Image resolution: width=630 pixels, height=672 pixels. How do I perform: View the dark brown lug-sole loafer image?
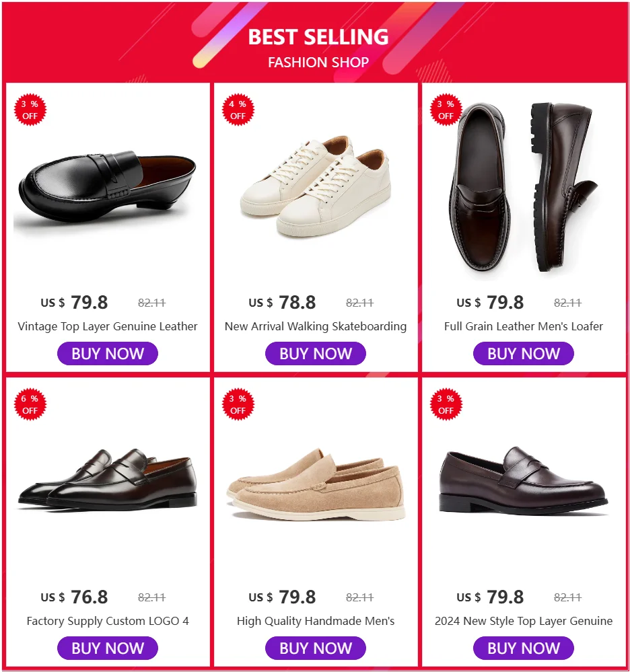coord(524,187)
